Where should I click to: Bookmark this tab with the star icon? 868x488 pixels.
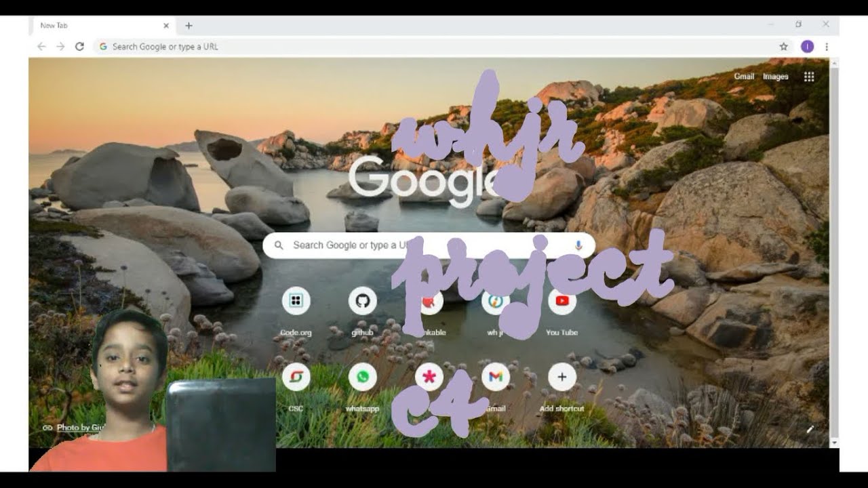click(783, 47)
